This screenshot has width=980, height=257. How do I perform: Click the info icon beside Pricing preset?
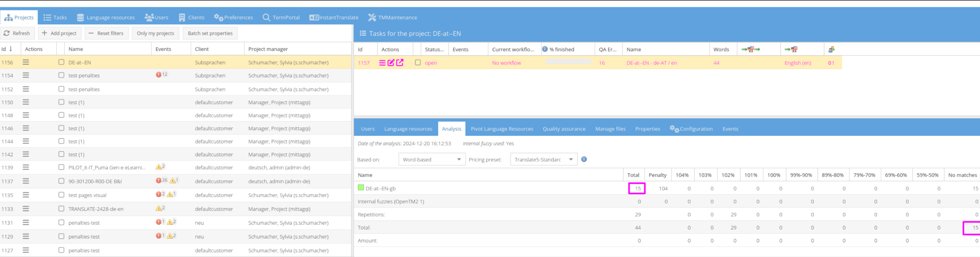[584, 159]
